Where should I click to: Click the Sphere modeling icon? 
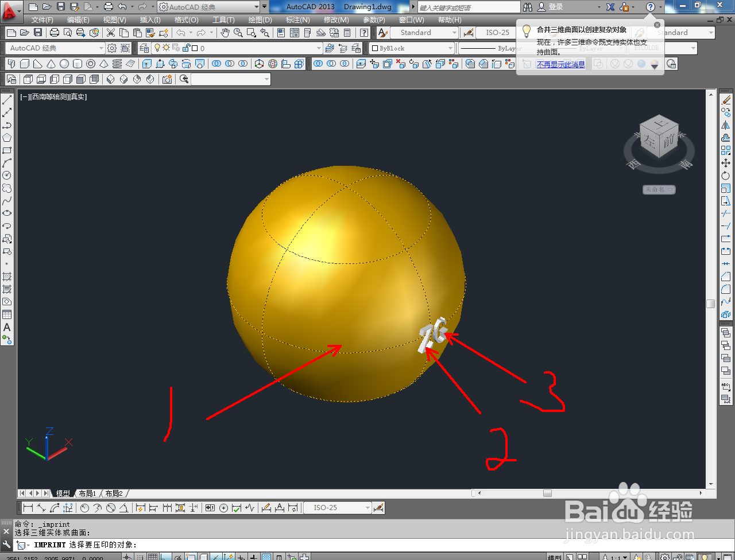coord(64,64)
